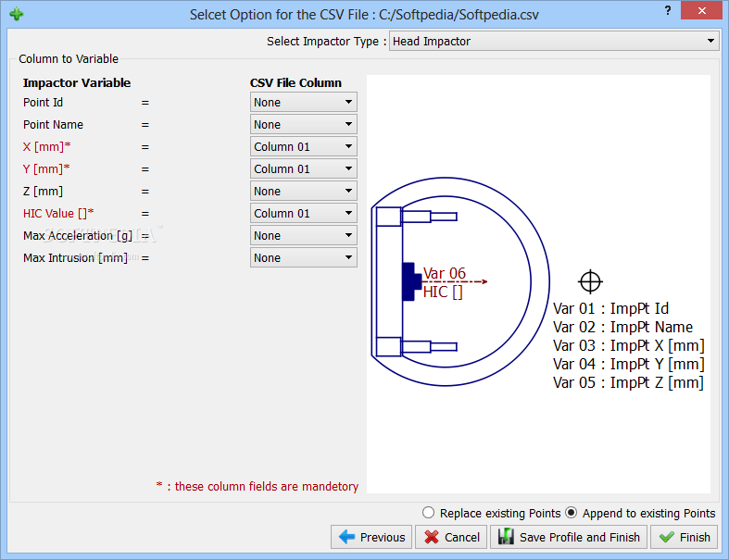Click the 'Var 01 : ImpPt Id' legend text

611,308
